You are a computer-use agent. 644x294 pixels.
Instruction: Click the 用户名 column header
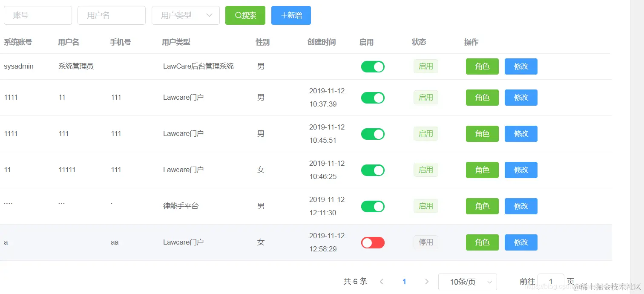click(x=69, y=42)
